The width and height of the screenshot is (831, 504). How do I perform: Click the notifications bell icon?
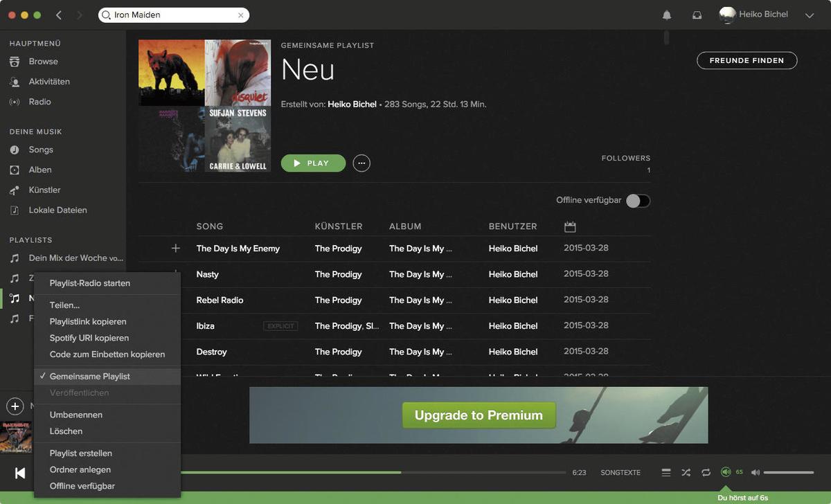[667, 15]
